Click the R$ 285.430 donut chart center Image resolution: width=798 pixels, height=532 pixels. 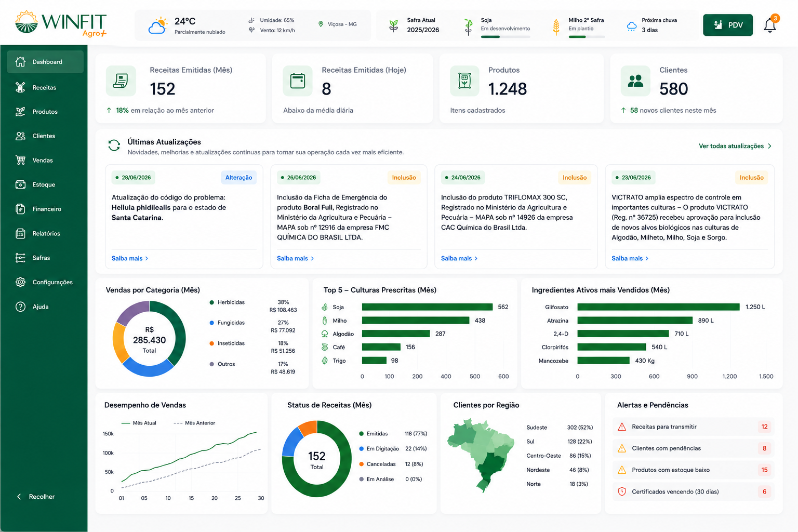[x=149, y=340]
